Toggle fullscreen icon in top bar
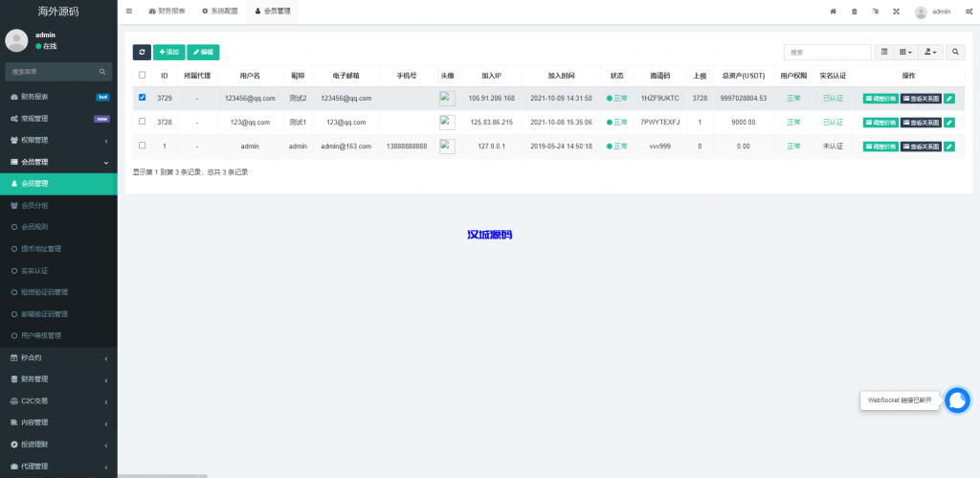Viewport: 980px width, 478px height. pos(896,11)
